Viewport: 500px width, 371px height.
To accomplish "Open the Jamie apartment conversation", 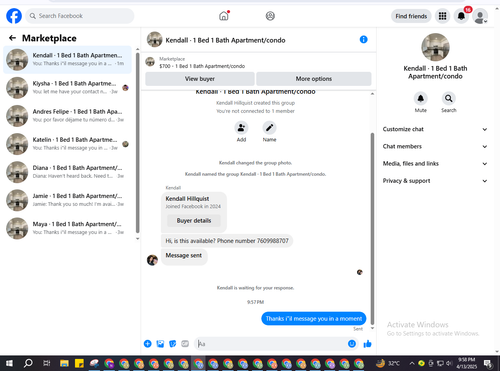I will 68,200.
